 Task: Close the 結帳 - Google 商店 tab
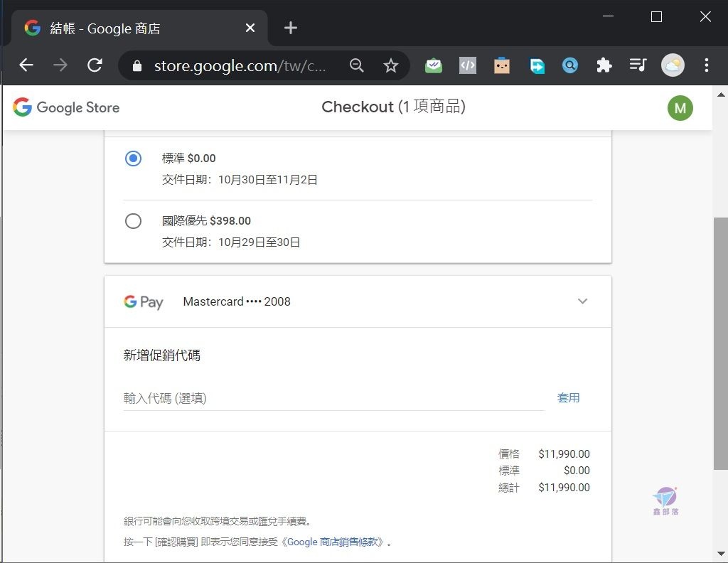(x=250, y=28)
